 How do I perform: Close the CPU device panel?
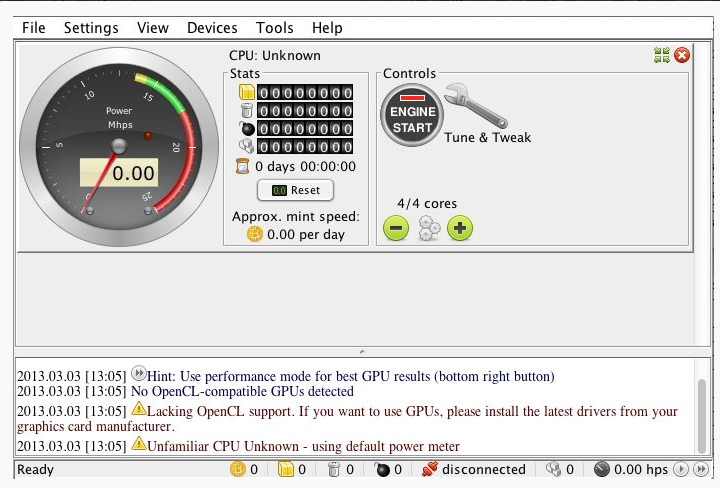pyautogui.click(x=682, y=56)
